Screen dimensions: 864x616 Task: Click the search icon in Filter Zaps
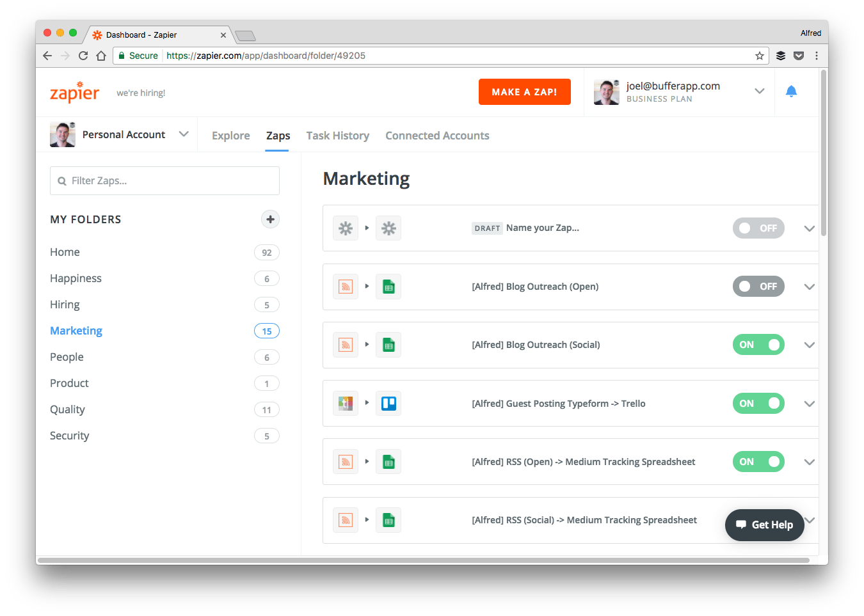point(62,181)
